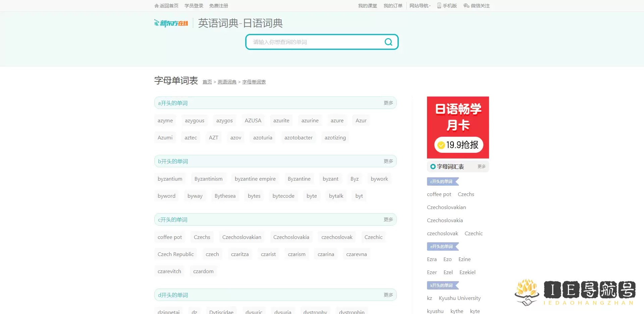
Task: Open the entry for Czech Republic
Action: pyautogui.click(x=175, y=254)
